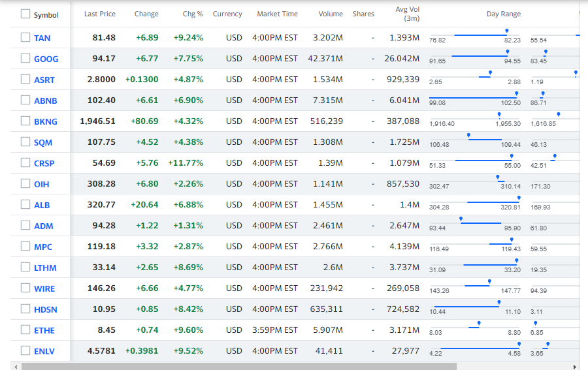The height and width of the screenshot is (370, 588).
Task: Sort by the Volume column header
Action: pyautogui.click(x=331, y=14)
